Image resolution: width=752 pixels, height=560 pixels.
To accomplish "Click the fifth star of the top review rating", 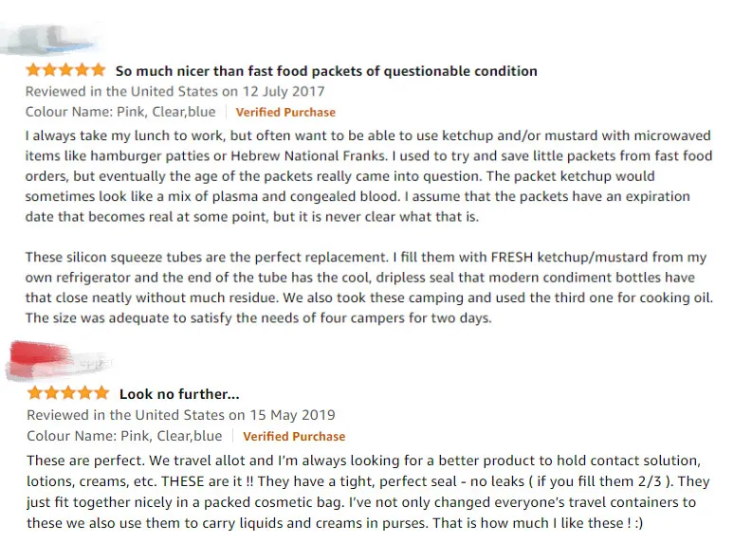I will [x=99, y=70].
